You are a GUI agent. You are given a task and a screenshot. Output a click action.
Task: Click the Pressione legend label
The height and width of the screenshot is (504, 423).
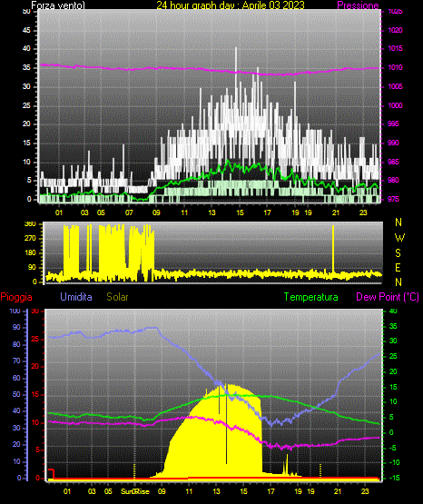pyautogui.click(x=358, y=5)
